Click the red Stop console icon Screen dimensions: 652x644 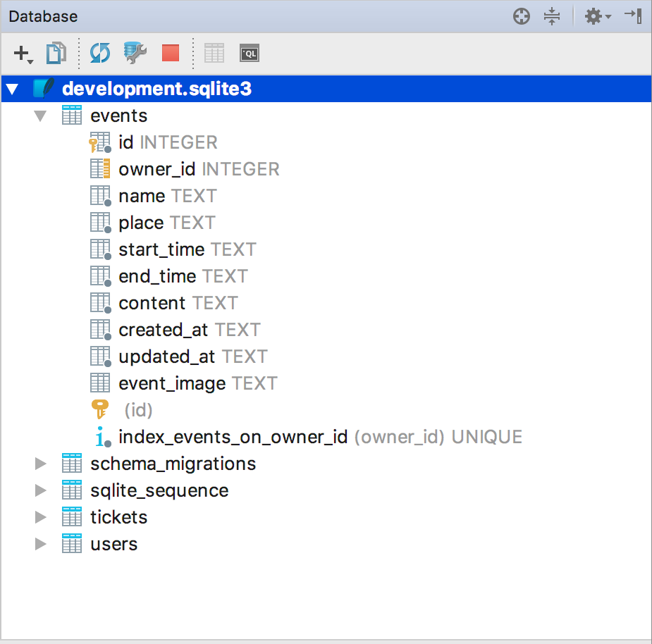click(170, 53)
